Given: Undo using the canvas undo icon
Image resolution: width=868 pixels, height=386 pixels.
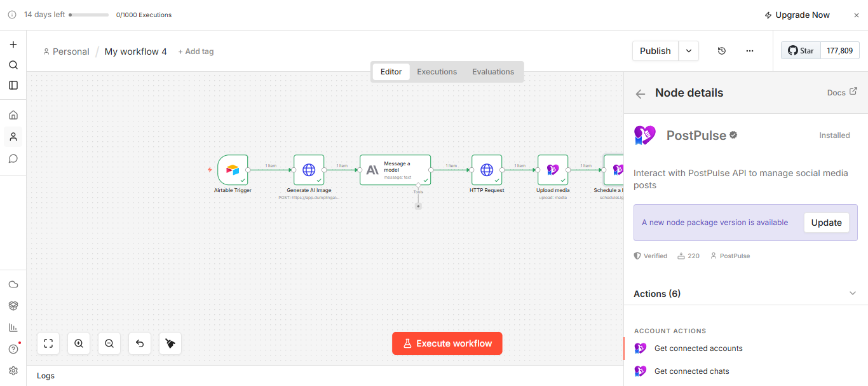Looking at the screenshot, I should point(140,343).
